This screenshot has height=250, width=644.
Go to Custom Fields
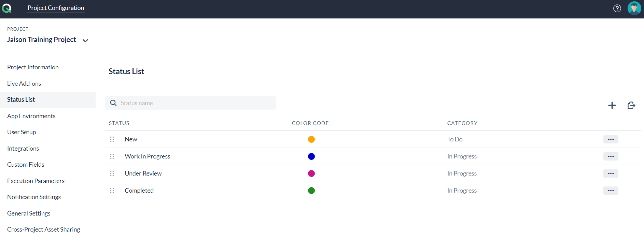pyautogui.click(x=26, y=165)
